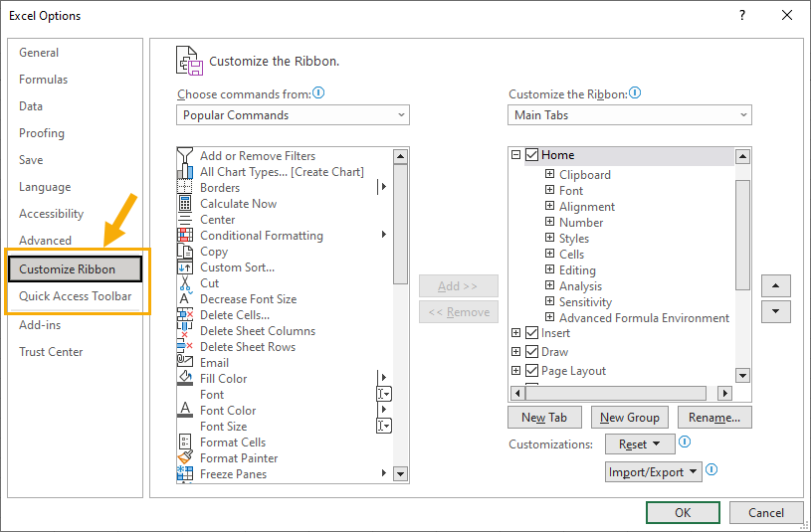Click the Font Color letter icon
811x532 pixels.
tap(185, 410)
